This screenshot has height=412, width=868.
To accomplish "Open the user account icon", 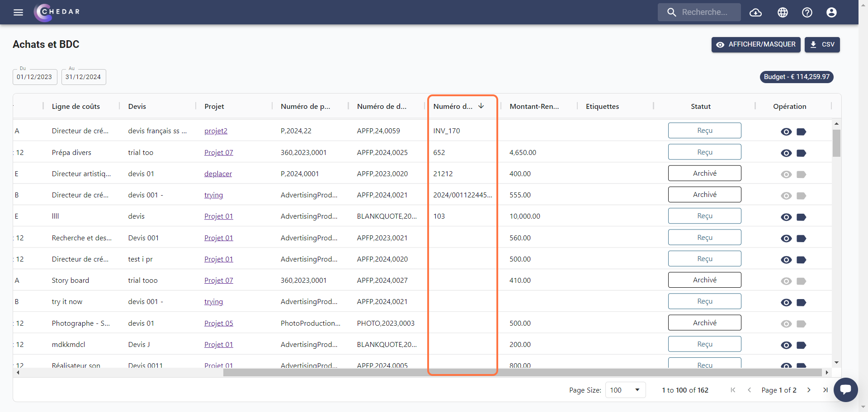I will tap(831, 13).
